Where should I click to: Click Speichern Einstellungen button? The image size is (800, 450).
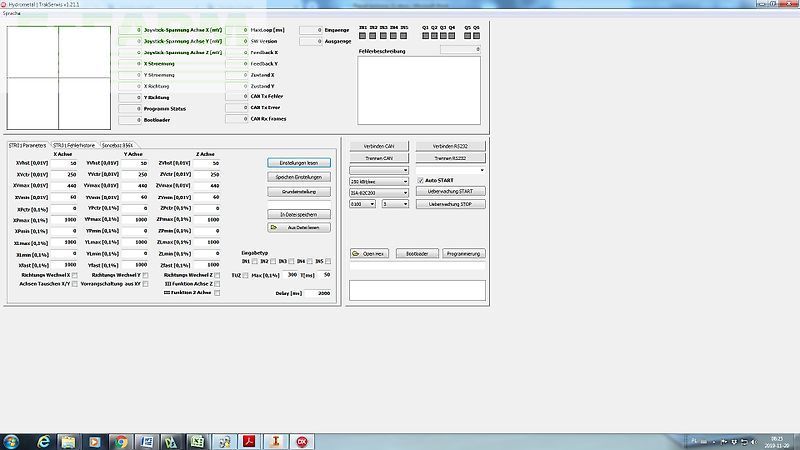pyautogui.click(x=299, y=177)
